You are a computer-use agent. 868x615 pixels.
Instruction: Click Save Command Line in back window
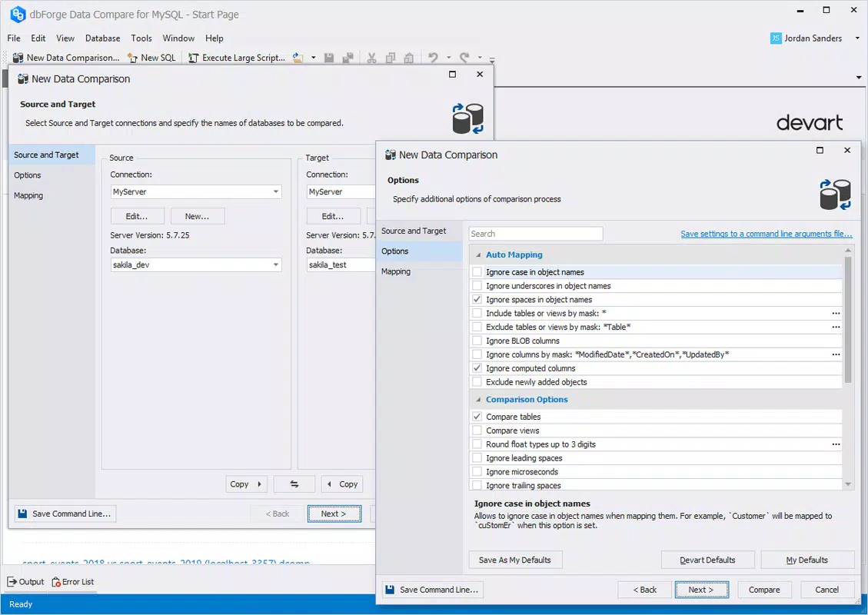pyautogui.click(x=65, y=514)
